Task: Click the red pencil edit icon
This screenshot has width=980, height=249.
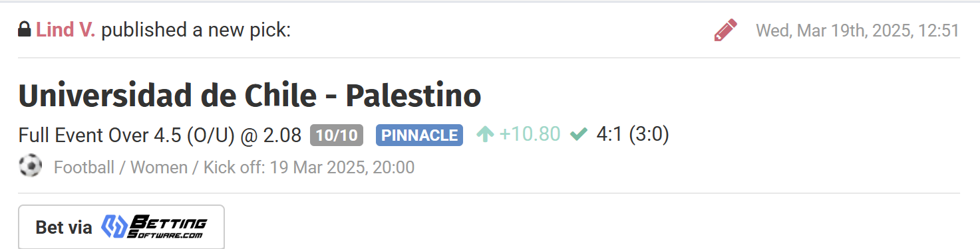Action: 725,31
